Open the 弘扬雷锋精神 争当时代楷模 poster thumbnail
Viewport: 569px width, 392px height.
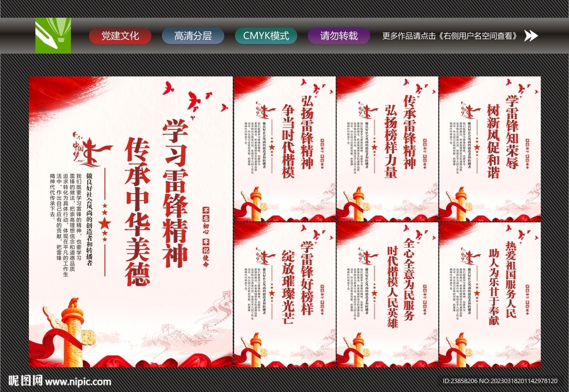click(285, 149)
